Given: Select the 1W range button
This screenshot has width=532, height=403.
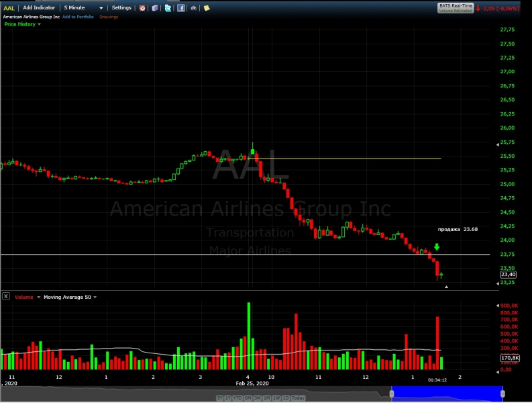Looking at the screenshot, I should [x=276, y=398].
